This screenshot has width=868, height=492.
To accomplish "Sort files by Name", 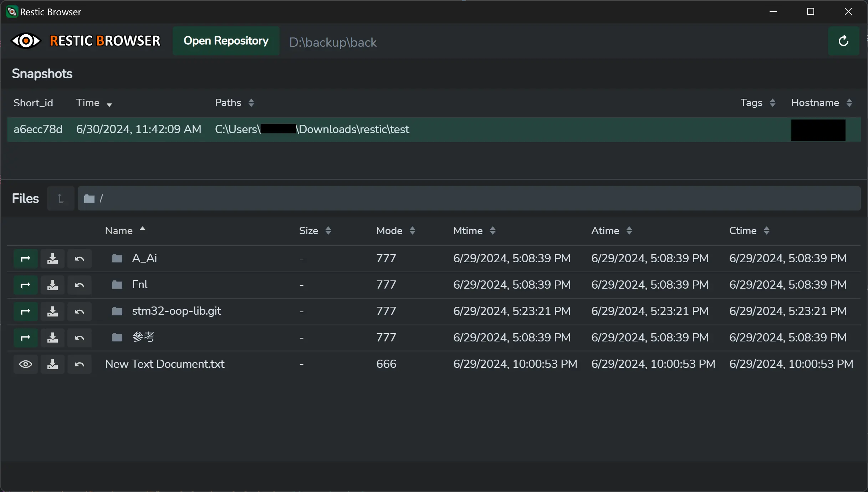I will [x=125, y=230].
